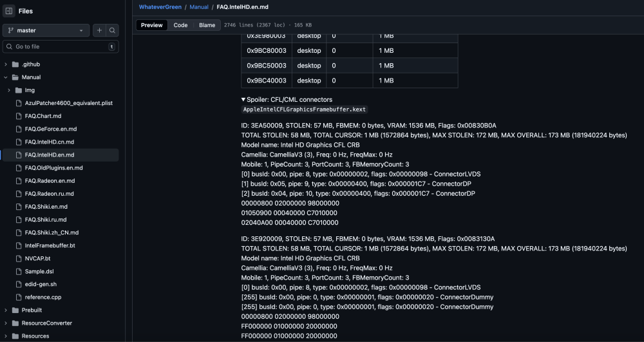The height and width of the screenshot is (342, 644).
Task: Open FAQ.IntelHD.cn.md file
Action: (x=50, y=142)
